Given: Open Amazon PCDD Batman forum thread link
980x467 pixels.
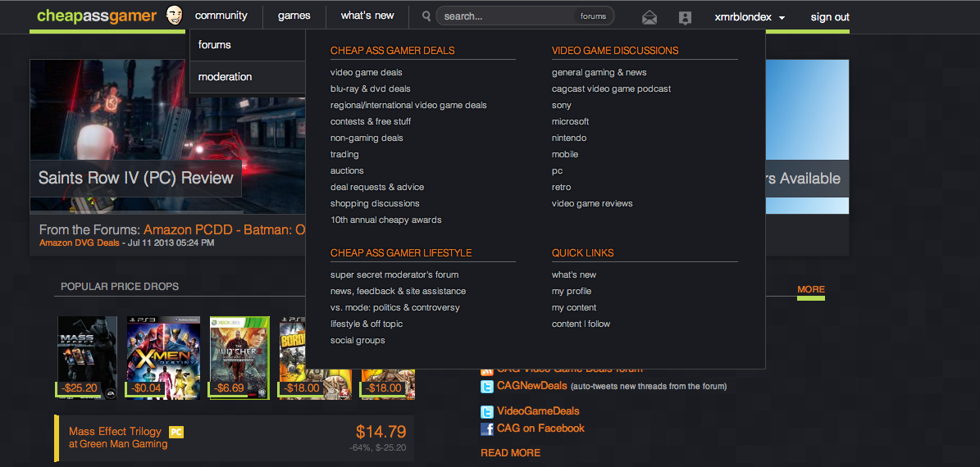Looking at the screenshot, I should pos(225,229).
